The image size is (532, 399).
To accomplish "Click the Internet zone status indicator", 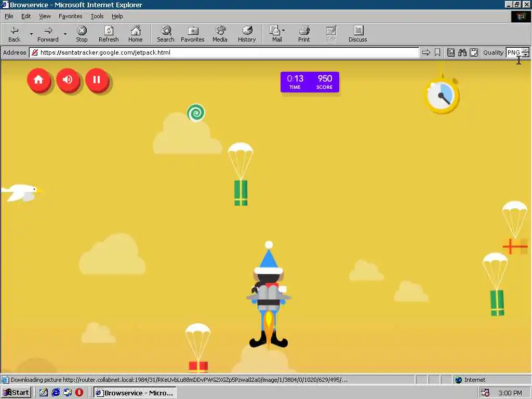I will (470, 380).
